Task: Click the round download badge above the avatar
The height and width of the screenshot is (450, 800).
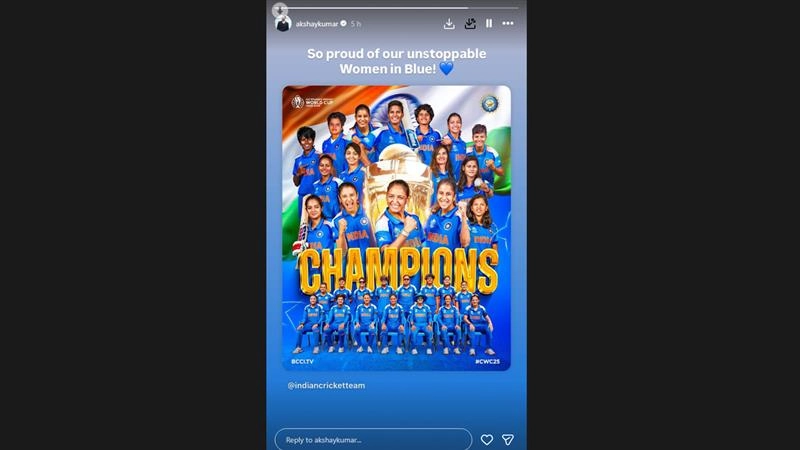Action: [280, 9]
